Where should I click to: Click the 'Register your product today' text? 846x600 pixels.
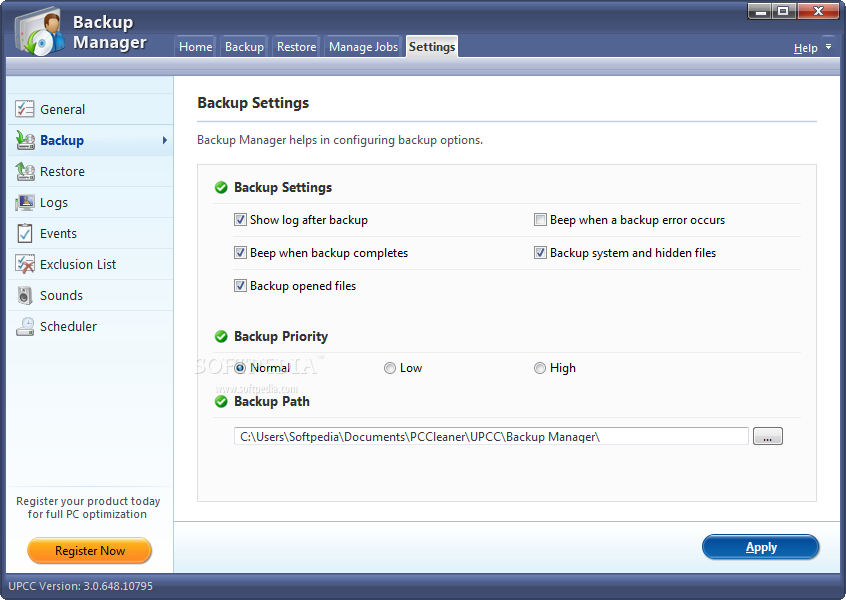click(88, 501)
